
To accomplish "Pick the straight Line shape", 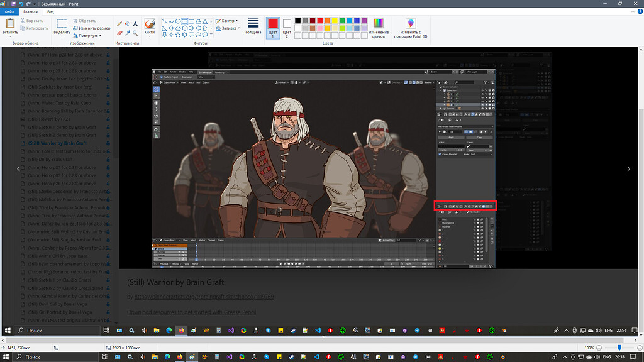I will [164, 21].
